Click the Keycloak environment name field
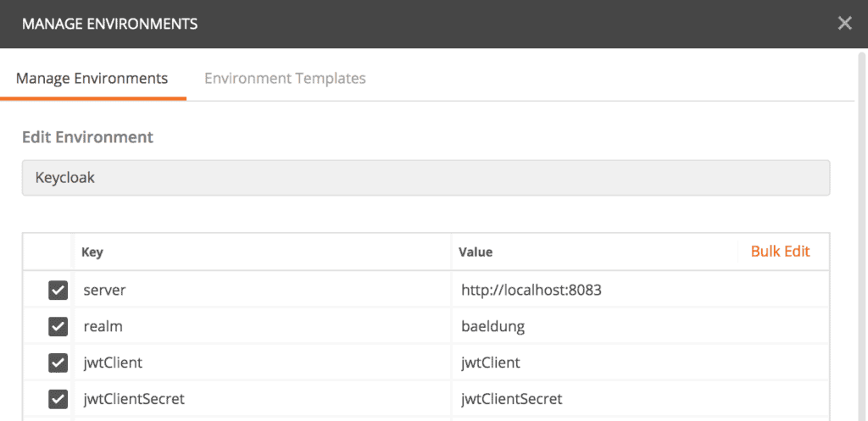The height and width of the screenshot is (421, 868). coord(426,178)
